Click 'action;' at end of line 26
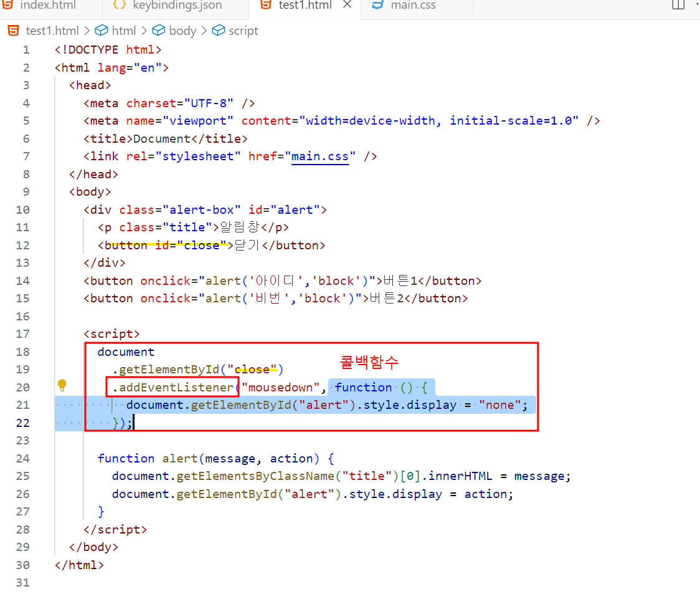 [490, 494]
